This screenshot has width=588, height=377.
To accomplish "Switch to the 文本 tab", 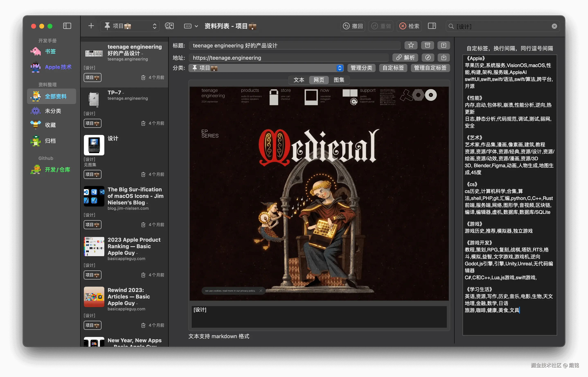I will tap(299, 80).
